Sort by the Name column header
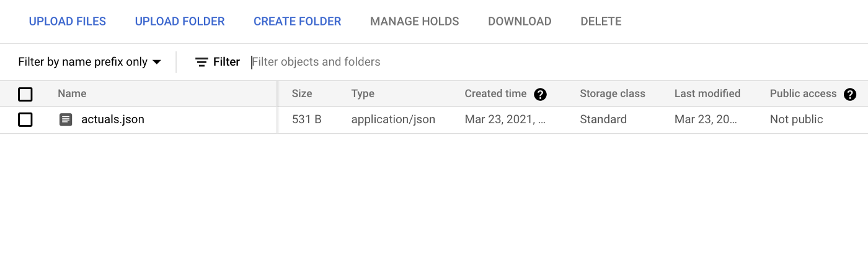868x257 pixels. tap(72, 94)
